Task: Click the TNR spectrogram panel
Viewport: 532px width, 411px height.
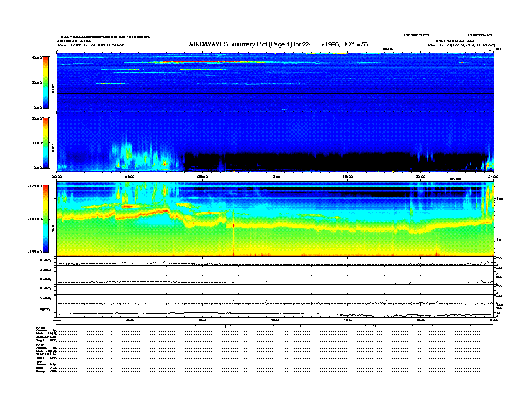Action: [x=275, y=219]
